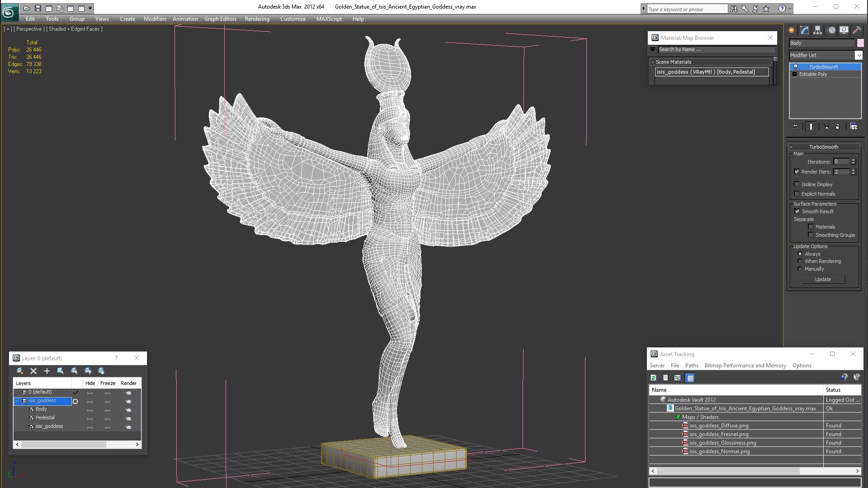Open Paths menu in Asset Tracking
868x488 pixels.
[x=691, y=366]
